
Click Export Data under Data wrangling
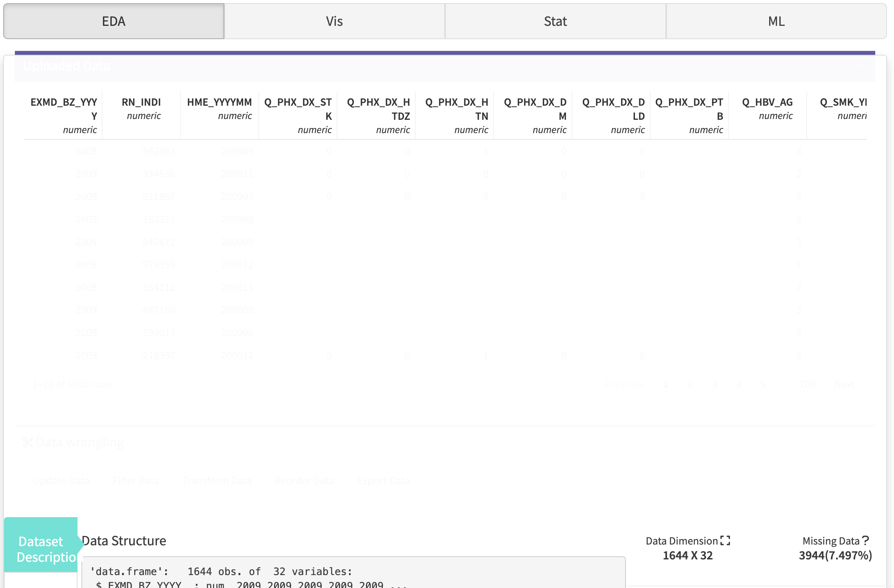pos(383,480)
